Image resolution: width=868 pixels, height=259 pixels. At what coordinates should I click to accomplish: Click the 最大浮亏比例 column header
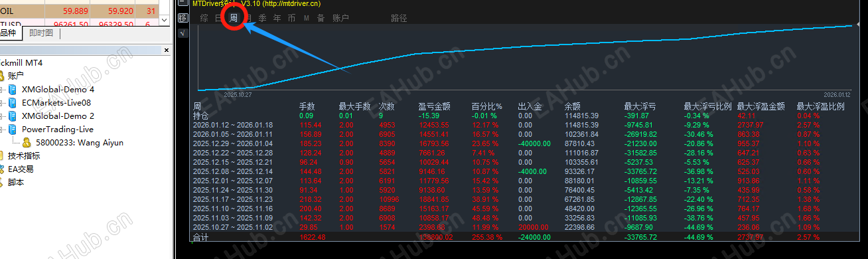(x=708, y=106)
